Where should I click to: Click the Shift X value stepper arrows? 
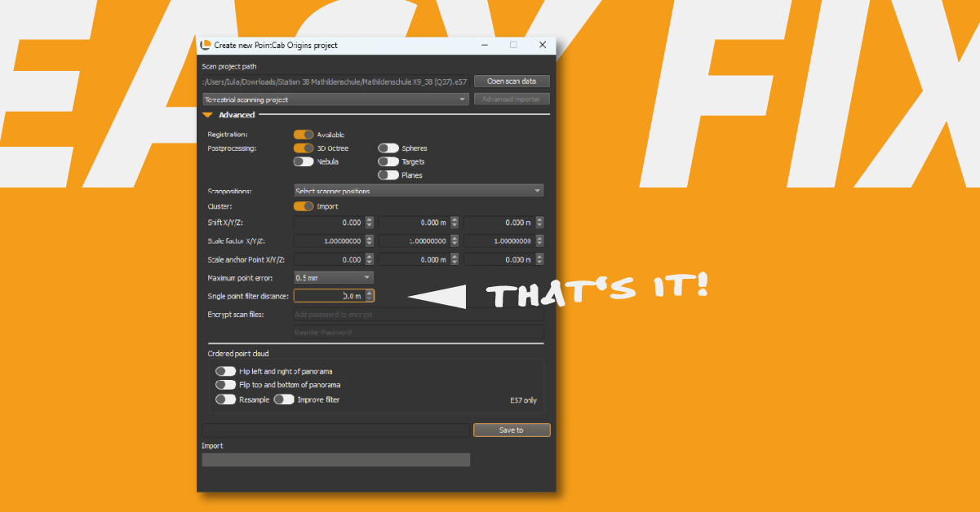tap(370, 223)
